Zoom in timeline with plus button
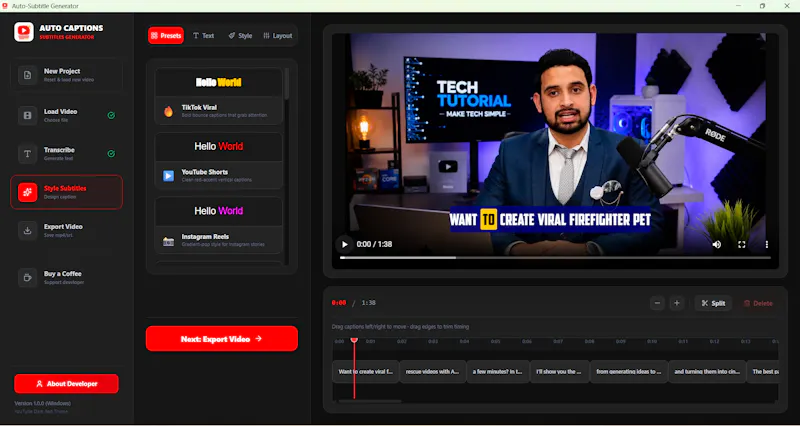The width and height of the screenshot is (800, 426). click(677, 303)
